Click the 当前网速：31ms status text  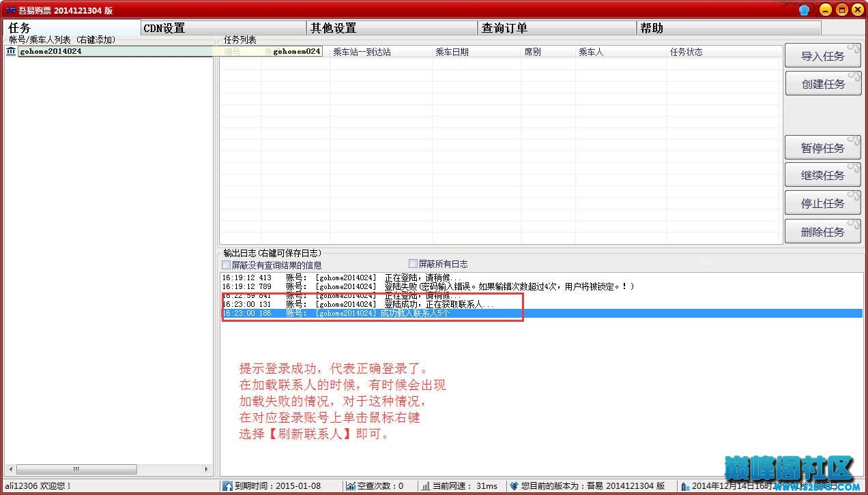coord(465,486)
